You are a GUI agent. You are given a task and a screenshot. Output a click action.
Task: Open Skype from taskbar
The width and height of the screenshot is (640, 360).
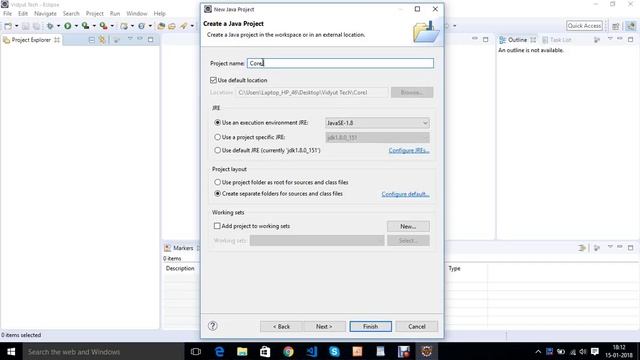(x=334, y=351)
